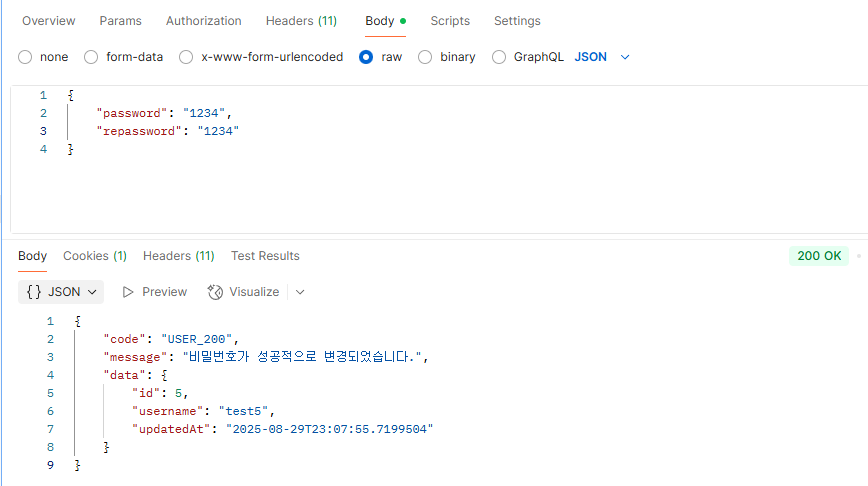
Task: Click the "USER_200" code value
Action: [197, 339]
